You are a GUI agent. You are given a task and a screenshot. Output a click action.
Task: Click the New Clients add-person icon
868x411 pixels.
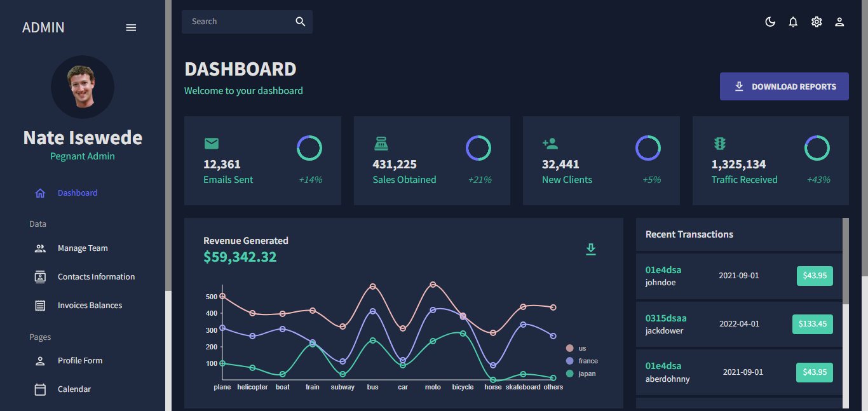click(x=550, y=144)
